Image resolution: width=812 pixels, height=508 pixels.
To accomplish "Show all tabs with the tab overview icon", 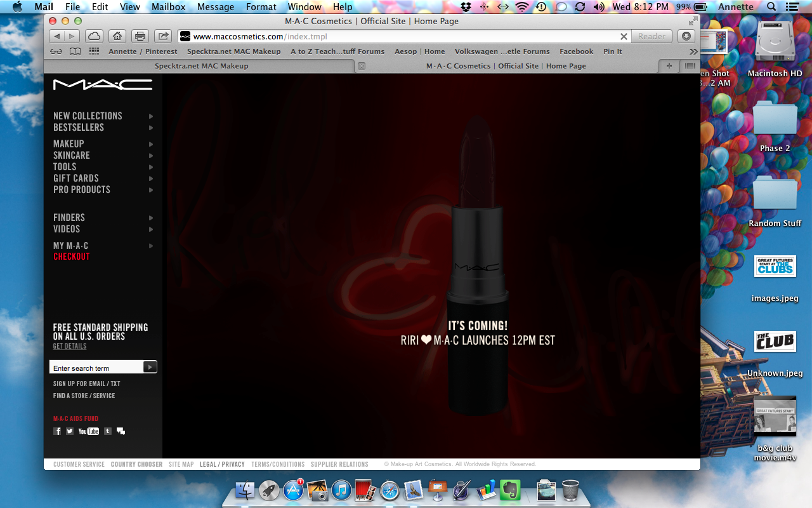I will tap(690, 66).
